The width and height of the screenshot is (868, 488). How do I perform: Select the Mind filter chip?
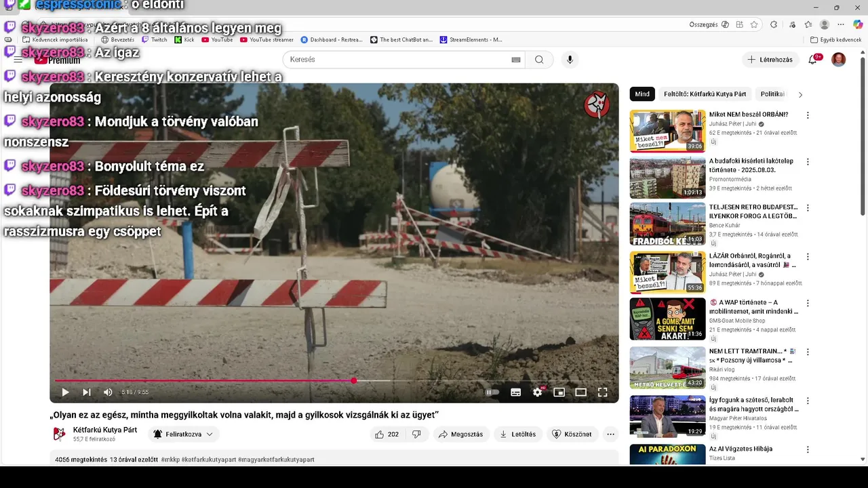coord(642,94)
